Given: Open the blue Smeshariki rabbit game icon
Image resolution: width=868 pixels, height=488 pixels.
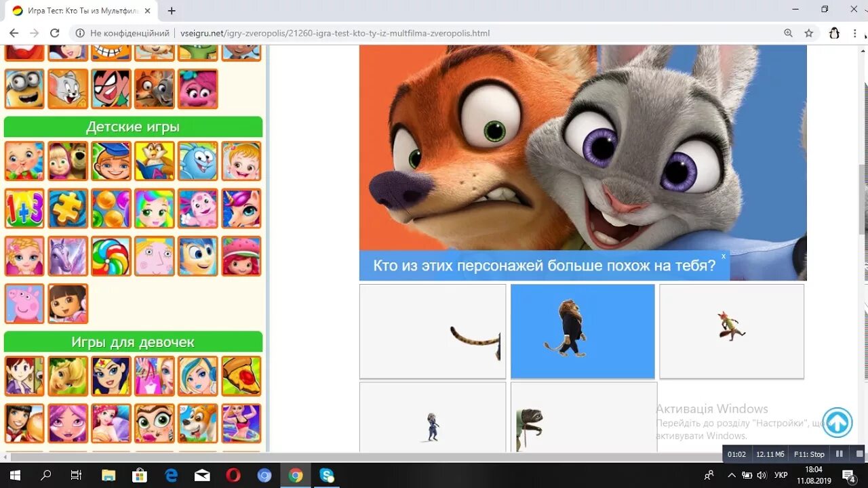Looking at the screenshot, I should (198, 161).
